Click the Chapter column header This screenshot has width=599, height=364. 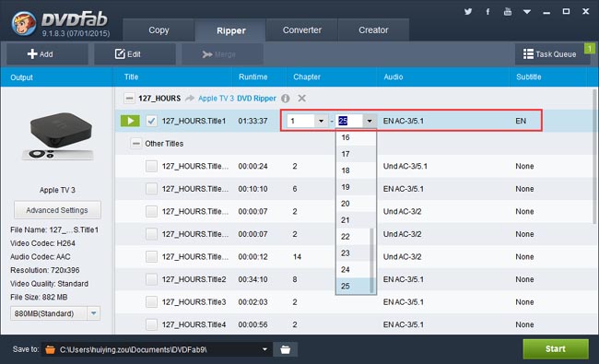(x=307, y=76)
